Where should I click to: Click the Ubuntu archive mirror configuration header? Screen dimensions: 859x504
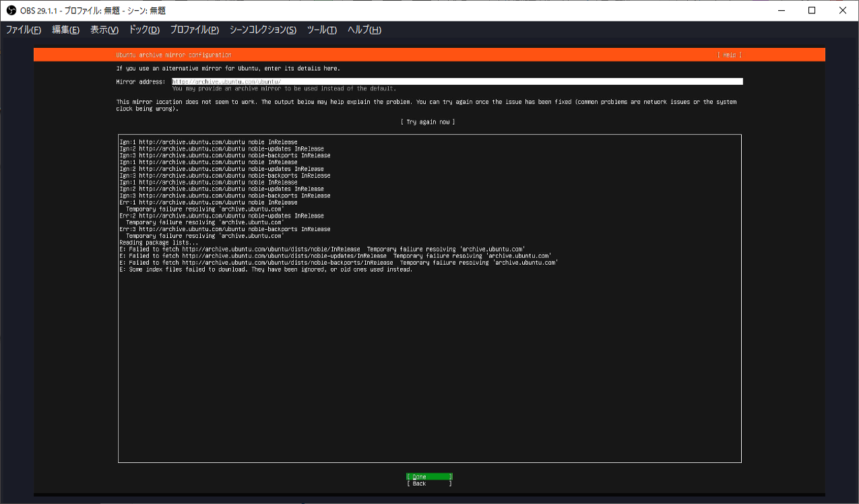pos(172,55)
